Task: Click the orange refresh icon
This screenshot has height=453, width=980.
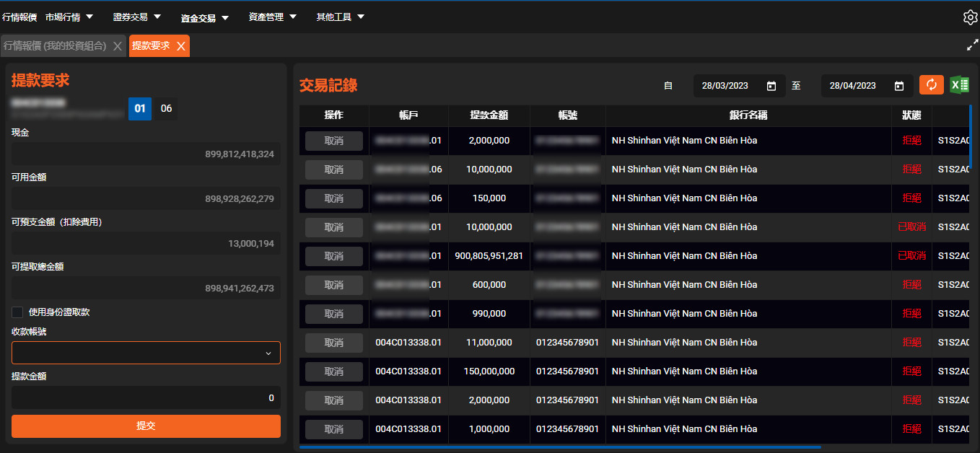Action: 931,85
